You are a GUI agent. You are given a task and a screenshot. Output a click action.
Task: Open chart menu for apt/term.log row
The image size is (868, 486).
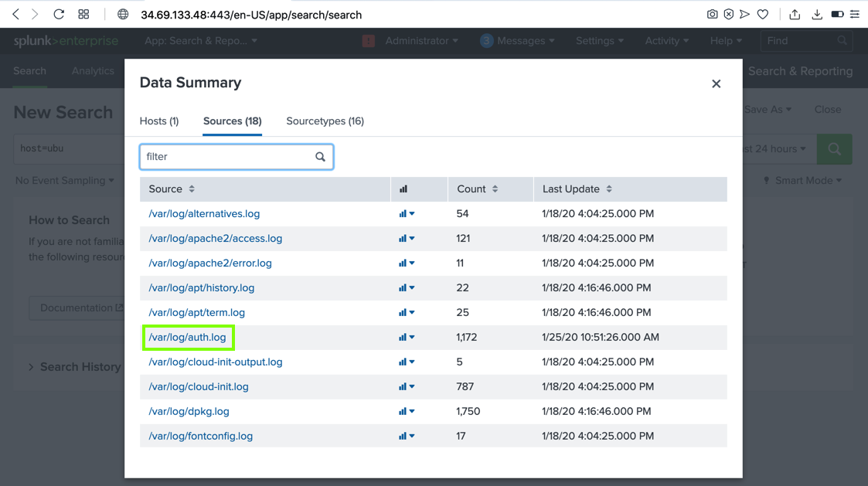[407, 313]
